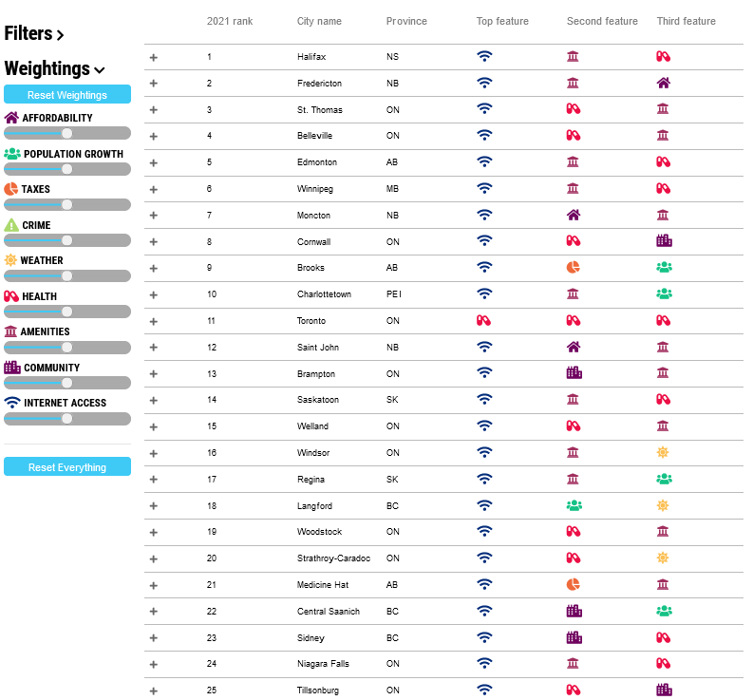This screenshot has width=753, height=700.
Task: Click Central Saanich's third feature population icon
Action: [x=664, y=611]
